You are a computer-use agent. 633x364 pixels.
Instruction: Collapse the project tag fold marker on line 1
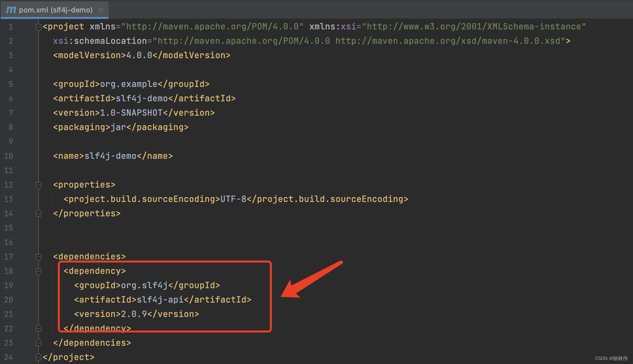[x=38, y=27]
